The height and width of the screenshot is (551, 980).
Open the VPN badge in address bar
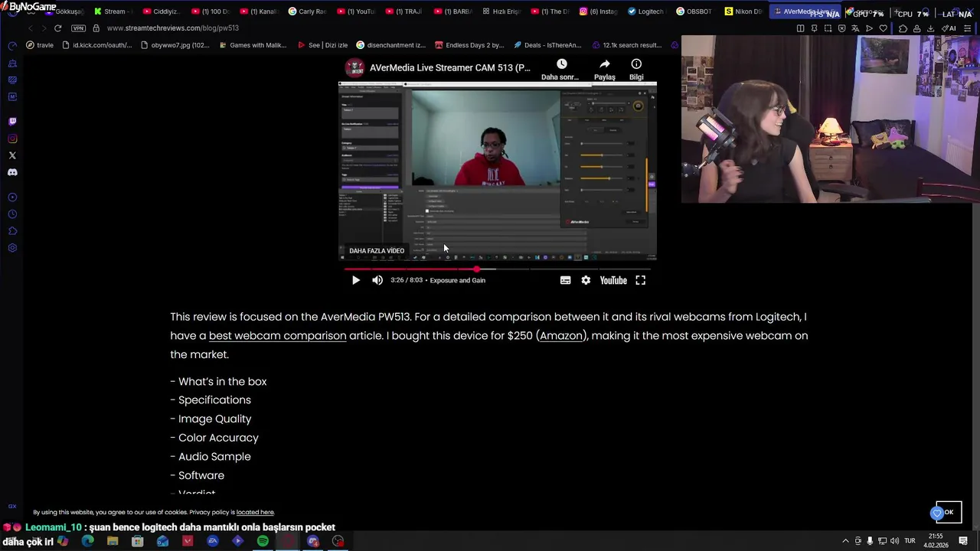78,28
